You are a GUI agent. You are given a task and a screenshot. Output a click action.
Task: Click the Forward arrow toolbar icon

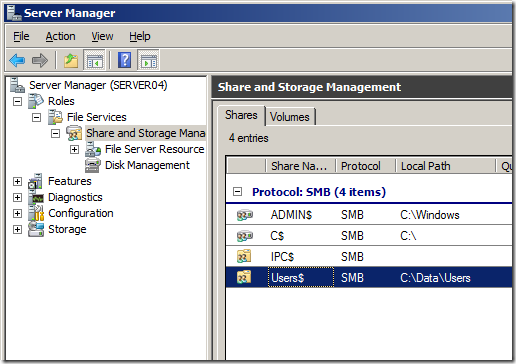coord(40,60)
